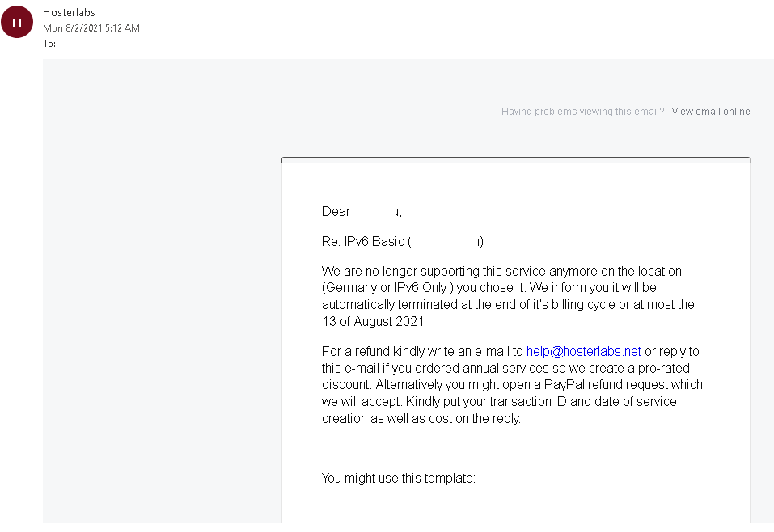Click the gray bar atop the email card
This screenshot has width=774, height=532.
point(515,160)
